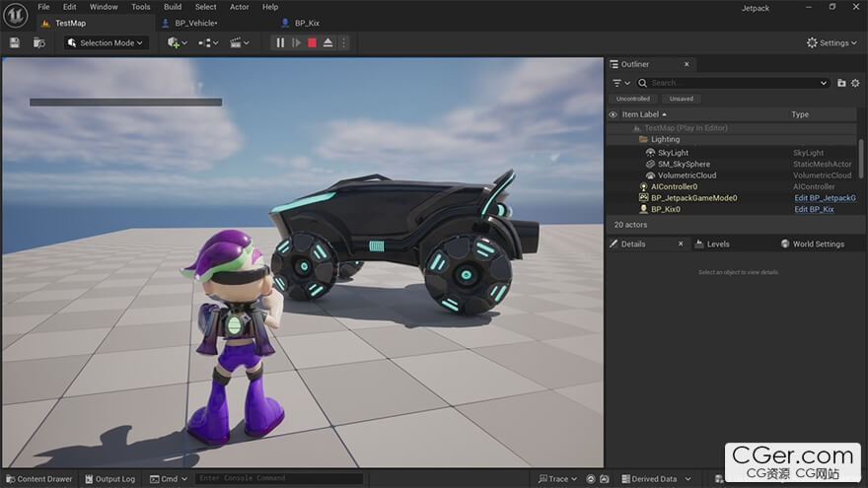The height and width of the screenshot is (488, 868).
Task: Save the current level with the disk icon
Action: (x=15, y=42)
